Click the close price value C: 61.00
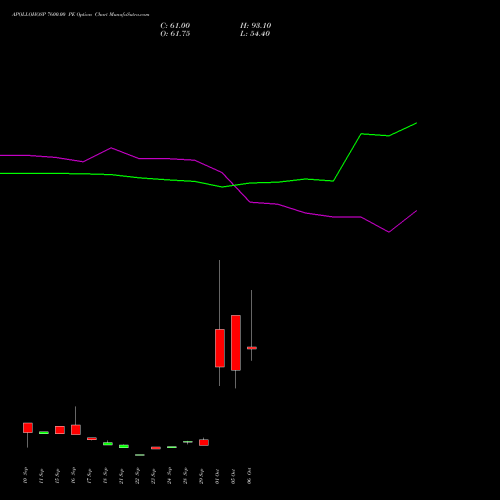Viewport: 500px width, 500px height. pos(175,26)
